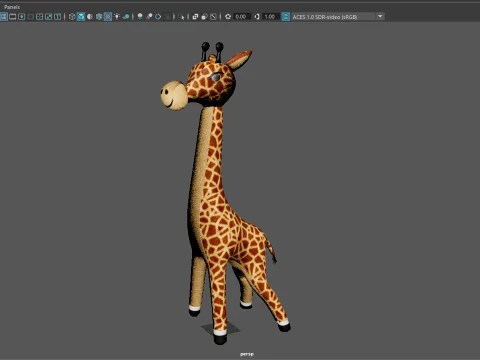480x360 pixels.
Task: Click the dimmed Gate Mask icon
Action: click(31, 16)
